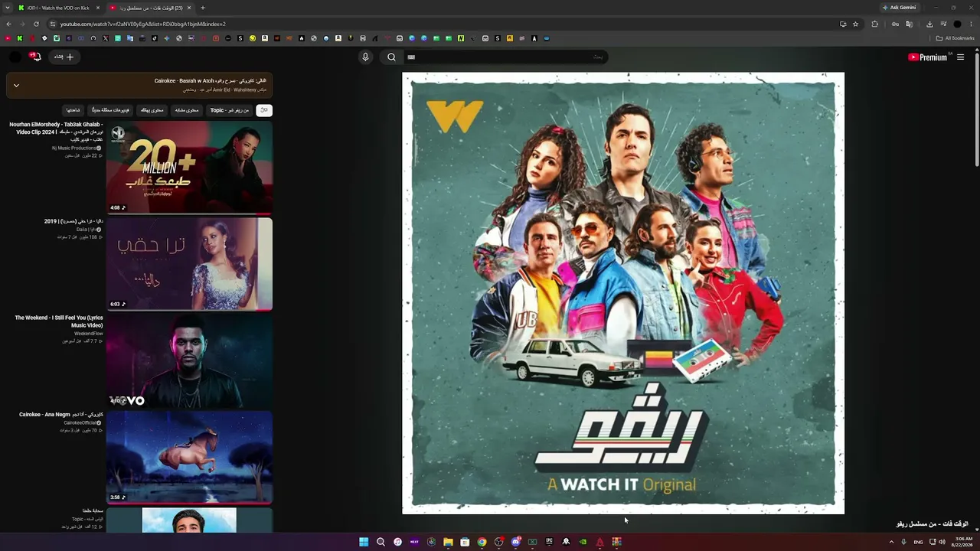Select the 'محتوى مشابه' filter chip
980x551 pixels.
187,110
